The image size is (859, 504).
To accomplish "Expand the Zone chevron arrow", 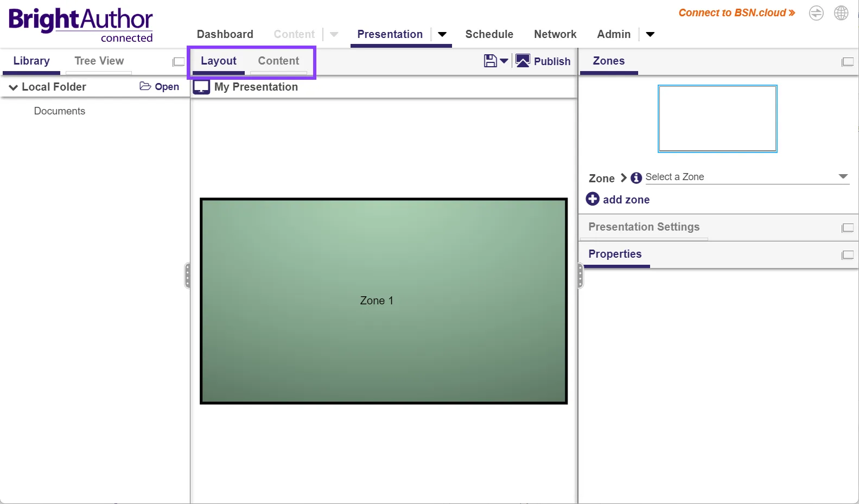I will click(623, 178).
